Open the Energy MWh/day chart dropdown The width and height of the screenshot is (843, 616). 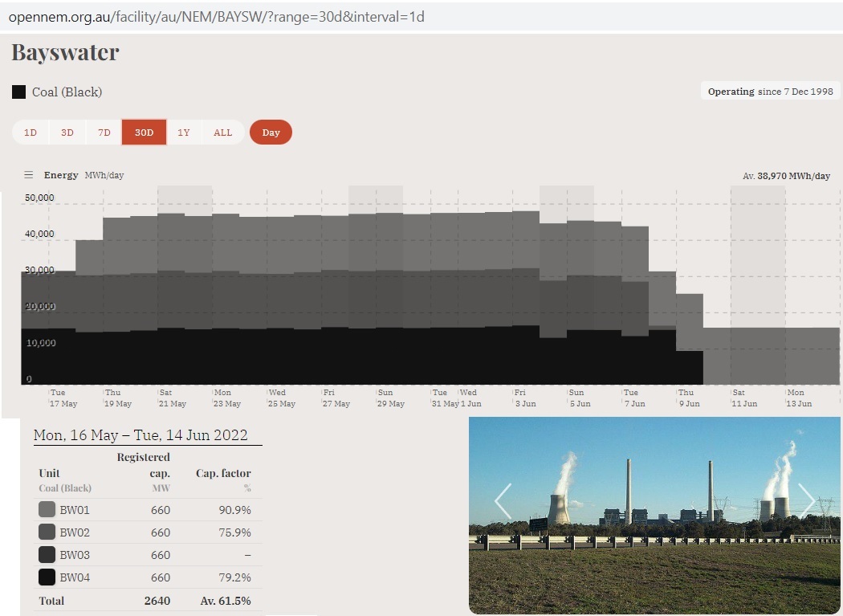click(83, 175)
